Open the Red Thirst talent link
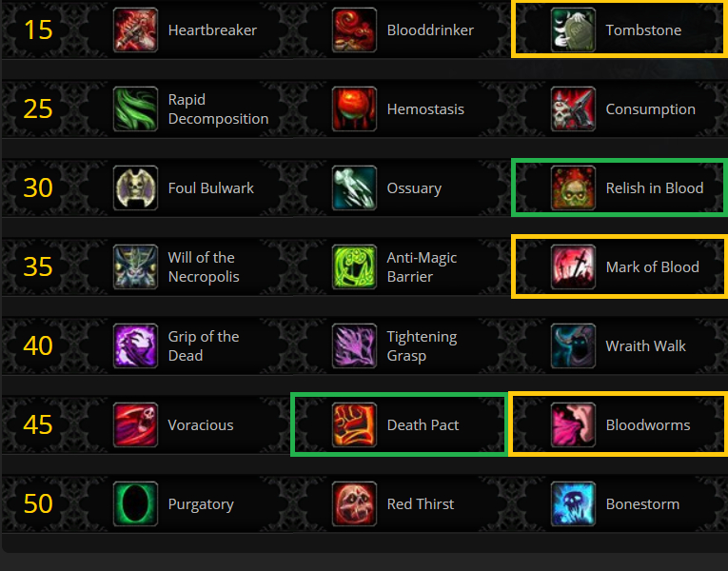The height and width of the screenshot is (571, 728). pos(421,503)
